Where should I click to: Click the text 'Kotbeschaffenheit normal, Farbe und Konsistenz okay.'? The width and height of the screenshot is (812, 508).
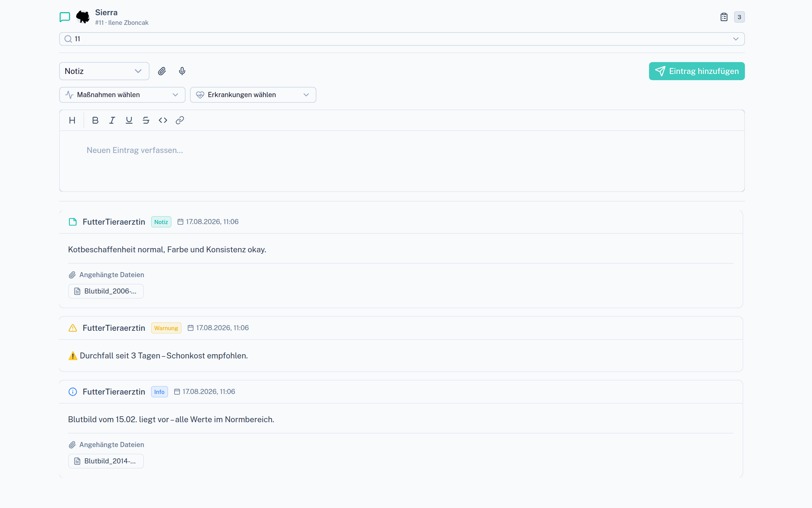[167, 250]
